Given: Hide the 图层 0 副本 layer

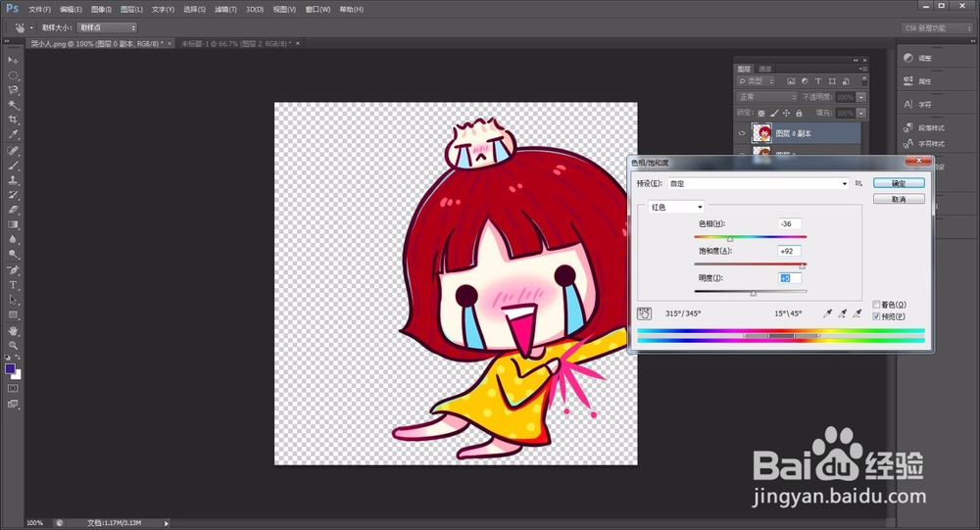Looking at the screenshot, I should tap(742, 133).
